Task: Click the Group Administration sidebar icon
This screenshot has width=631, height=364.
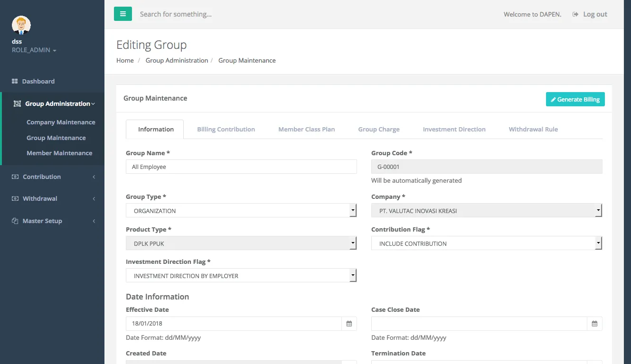Action: (17, 103)
